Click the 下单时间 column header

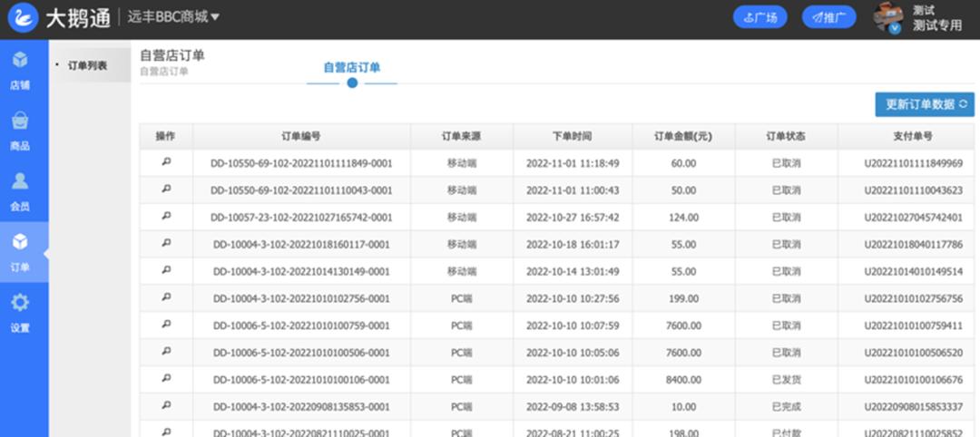pyautogui.click(x=573, y=136)
